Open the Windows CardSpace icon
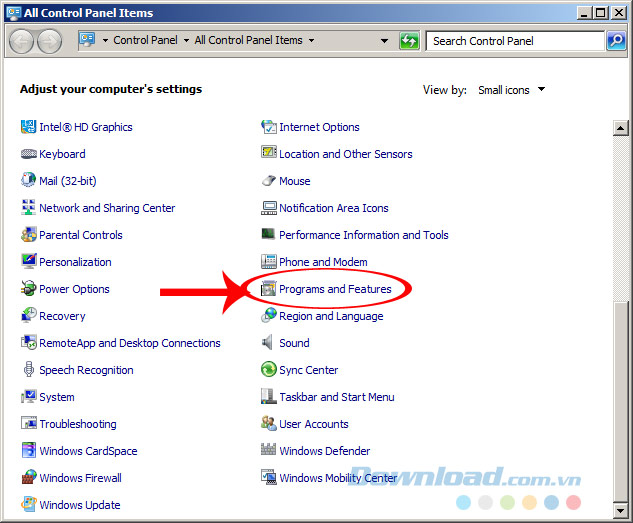 tap(28, 450)
